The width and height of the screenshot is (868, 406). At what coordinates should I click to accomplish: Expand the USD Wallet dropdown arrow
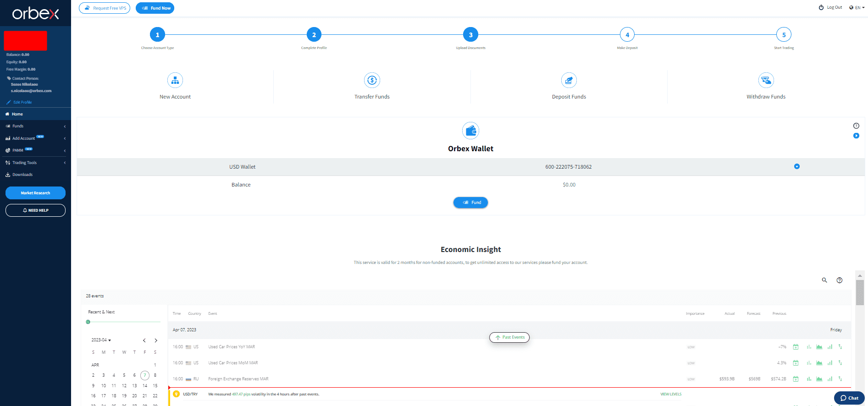[797, 166]
